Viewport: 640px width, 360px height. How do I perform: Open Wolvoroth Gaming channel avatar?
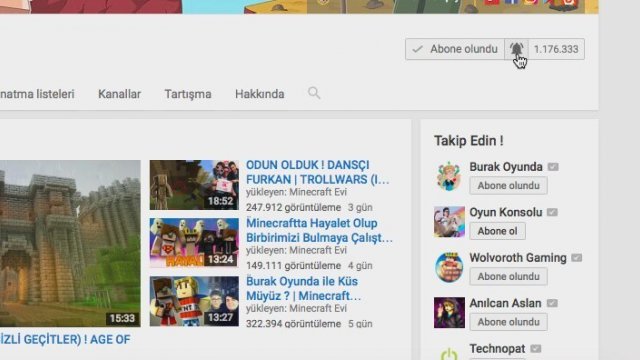pyautogui.click(x=449, y=267)
